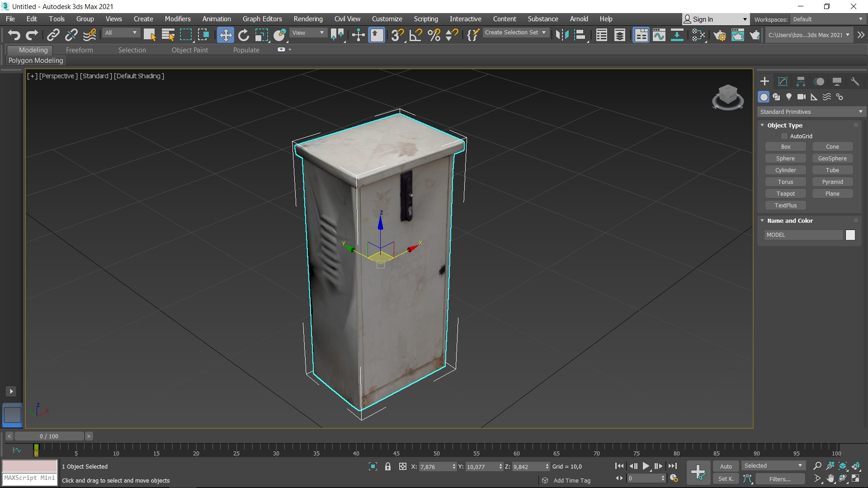Select the Lights category icon
Screen dimensions: 868x488
(789, 97)
